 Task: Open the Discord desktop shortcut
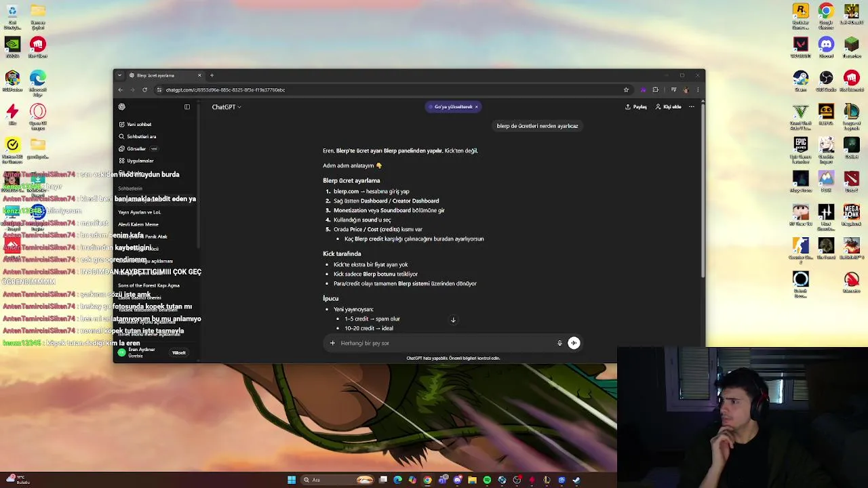(x=826, y=48)
